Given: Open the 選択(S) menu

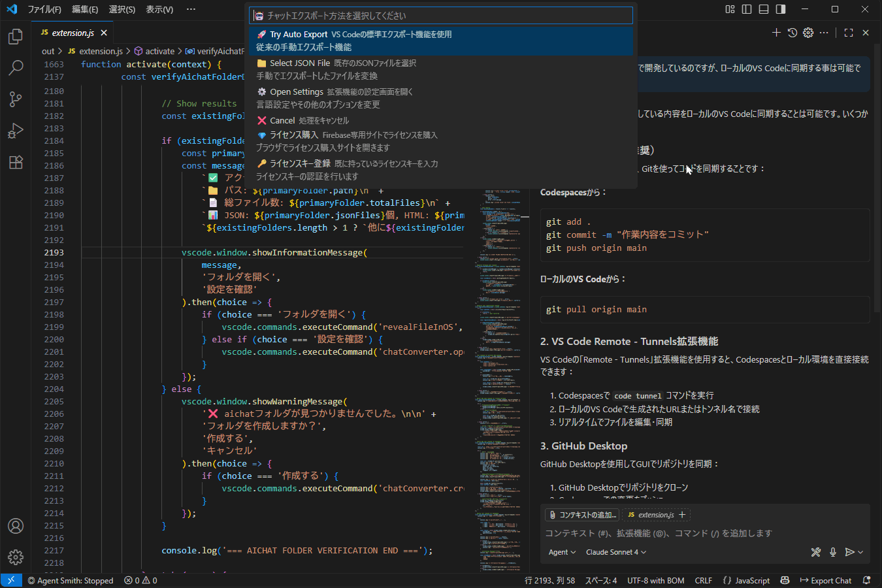Looking at the screenshot, I should (122, 9).
